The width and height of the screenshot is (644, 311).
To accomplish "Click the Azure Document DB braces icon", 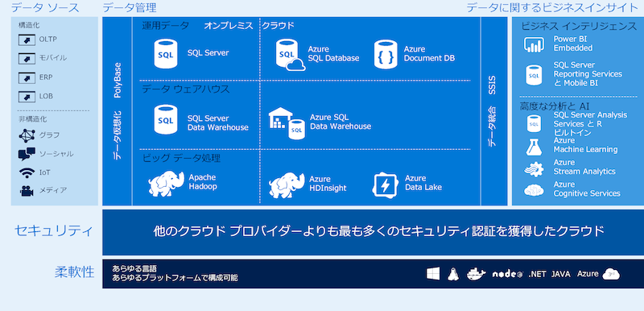I will [x=386, y=54].
